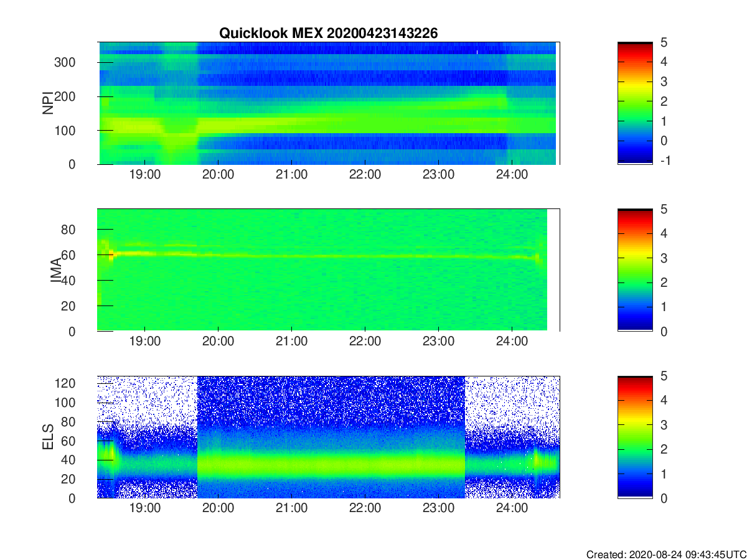The width and height of the screenshot is (747, 560).
Task: Select the ELS spectrogram plot area
Action: click(x=328, y=437)
